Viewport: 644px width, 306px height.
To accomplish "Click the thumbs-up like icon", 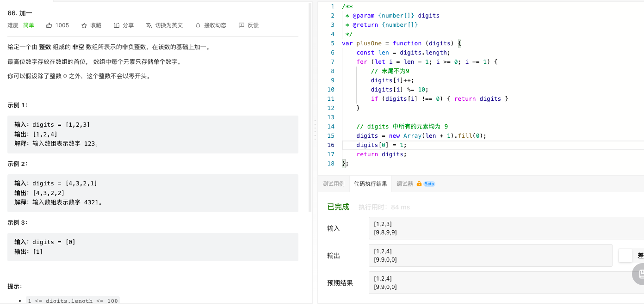I will coord(49,25).
